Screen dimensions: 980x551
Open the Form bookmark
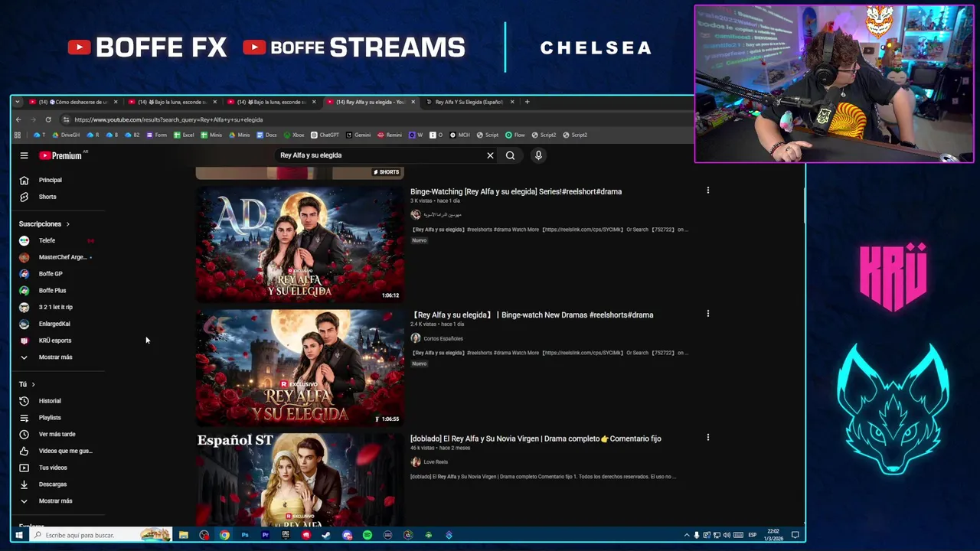click(x=156, y=135)
